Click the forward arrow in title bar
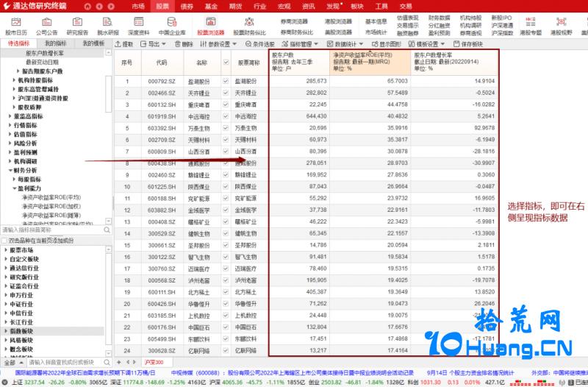 (x=111, y=7)
